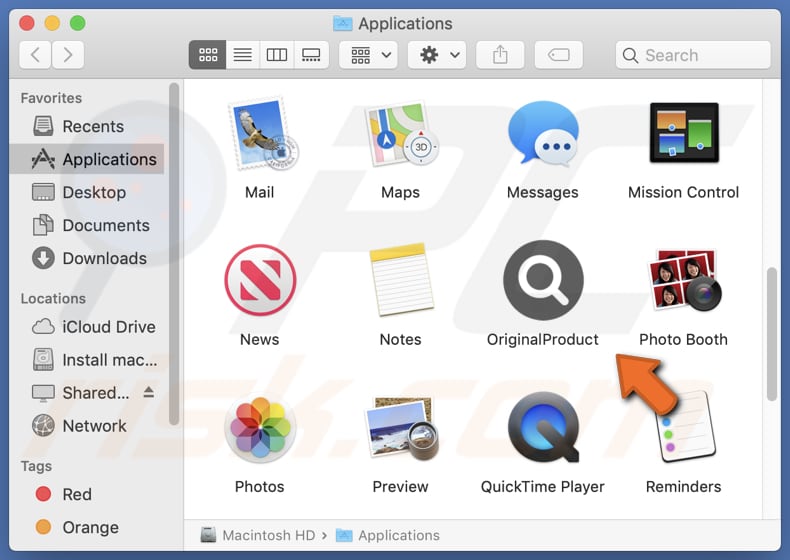Open Downloads in the sidebar
This screenshot has width=790, height=560.
[x=87, y=259]
